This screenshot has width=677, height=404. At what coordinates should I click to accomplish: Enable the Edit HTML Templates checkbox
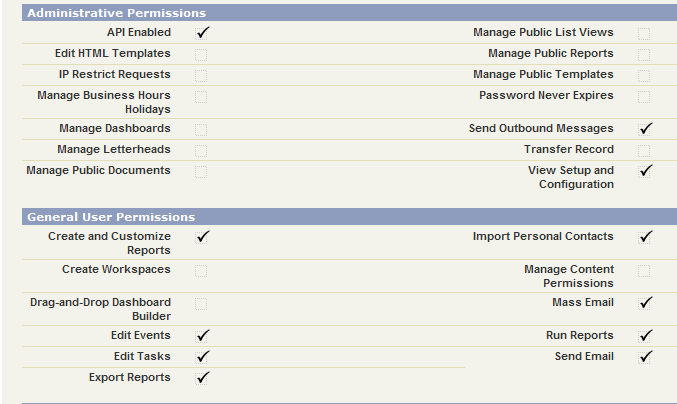201,55
